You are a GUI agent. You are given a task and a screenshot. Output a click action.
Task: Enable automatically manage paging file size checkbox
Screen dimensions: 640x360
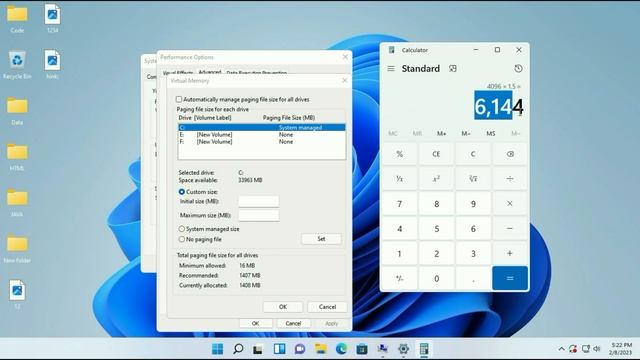coord(179,99)
